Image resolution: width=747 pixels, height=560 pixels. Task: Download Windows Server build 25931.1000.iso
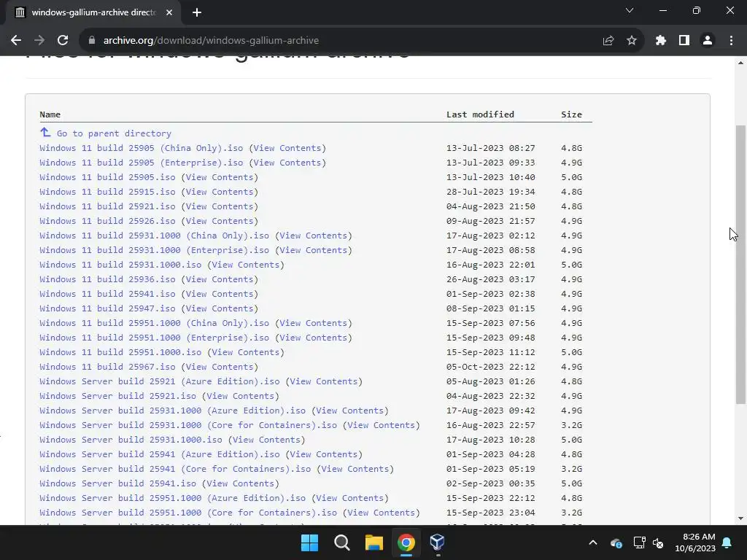tap(131, 440)
